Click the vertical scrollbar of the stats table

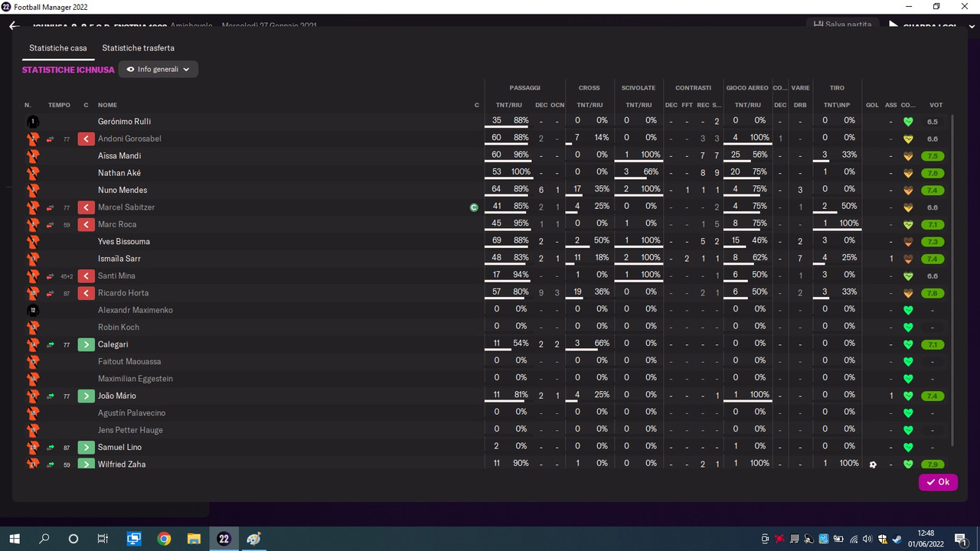click(952, 280)
